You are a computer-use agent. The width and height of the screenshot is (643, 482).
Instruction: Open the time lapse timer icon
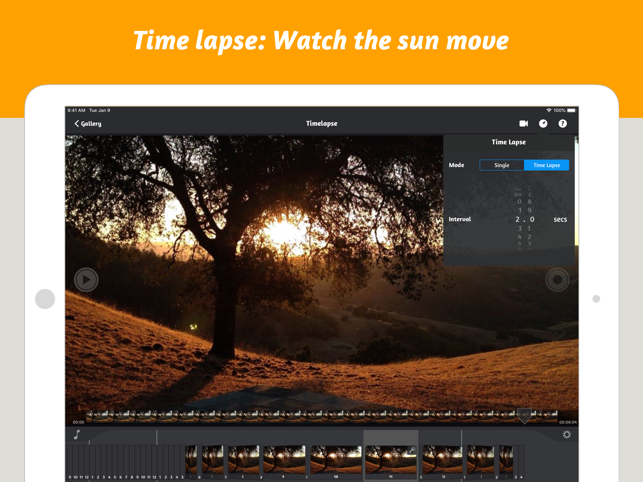point(543,124)
